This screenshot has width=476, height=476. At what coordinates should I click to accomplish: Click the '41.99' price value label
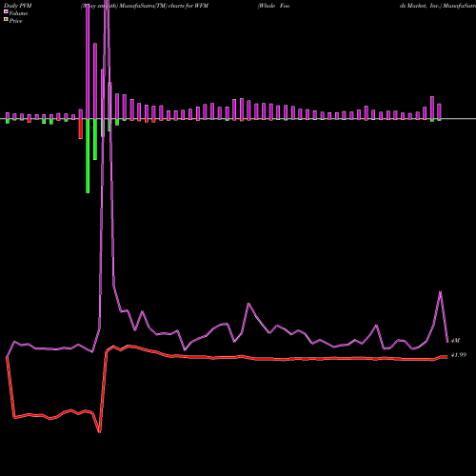(459, 355)
